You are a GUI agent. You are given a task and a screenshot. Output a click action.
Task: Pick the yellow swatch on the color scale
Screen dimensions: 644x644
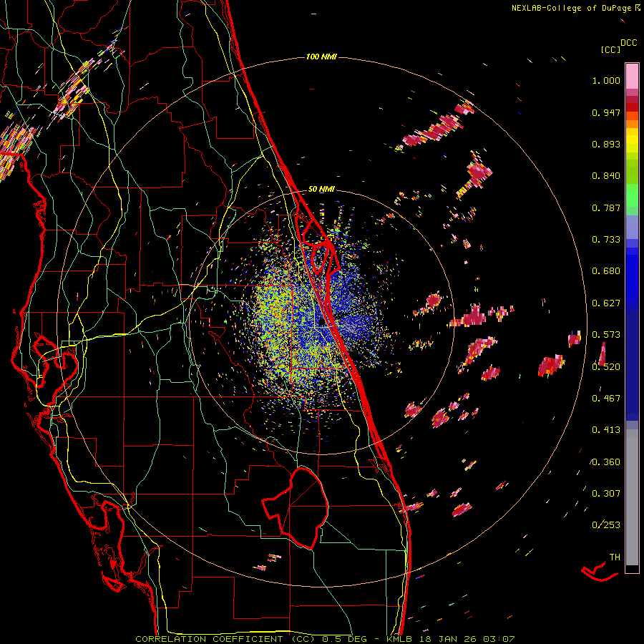click(x=632, y=141)
